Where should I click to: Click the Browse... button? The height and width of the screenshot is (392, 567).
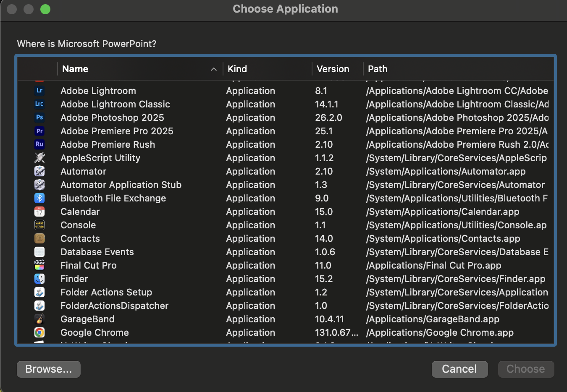pos(49,369)
